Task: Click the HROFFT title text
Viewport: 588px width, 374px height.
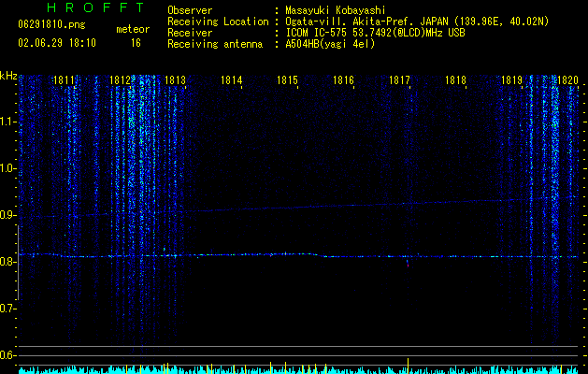Action: (96, 7)
